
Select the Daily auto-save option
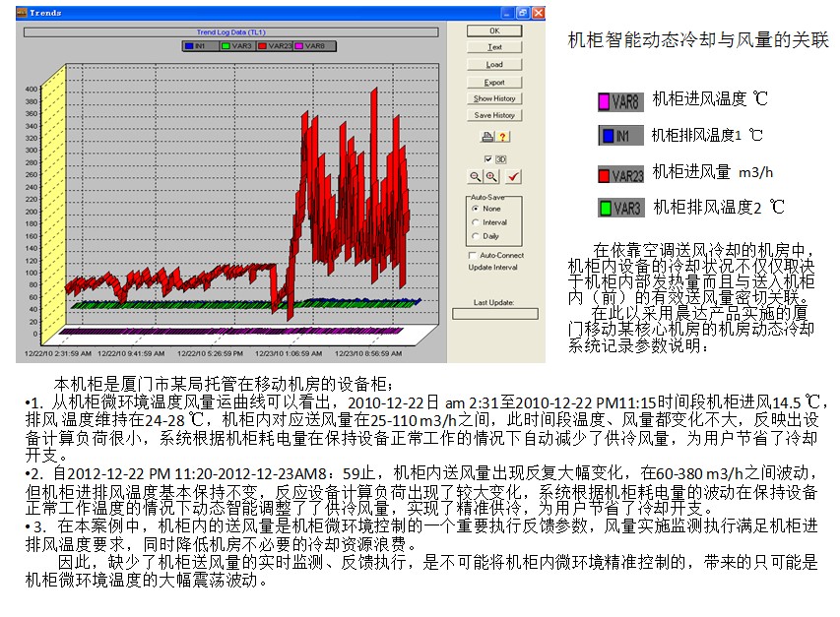[x=476, y=236]
